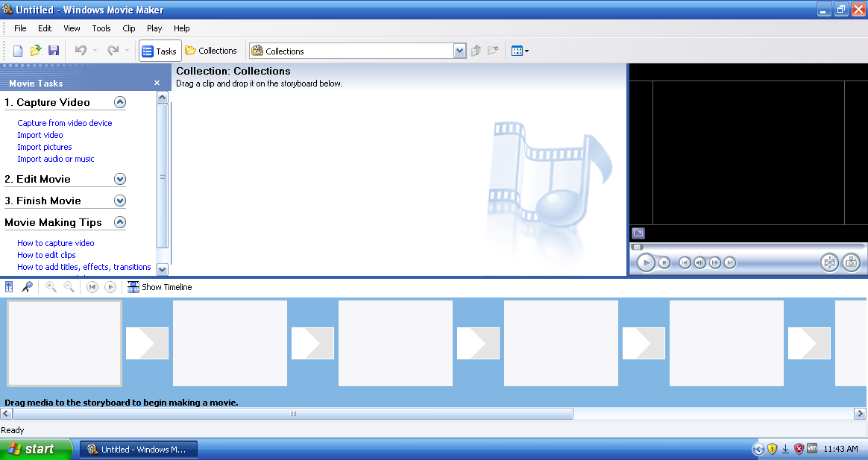This screenshot has width=868, height=460.
Task: Collapse the Capture Video section
Action: pyautogui.click(x=120, y=102)
